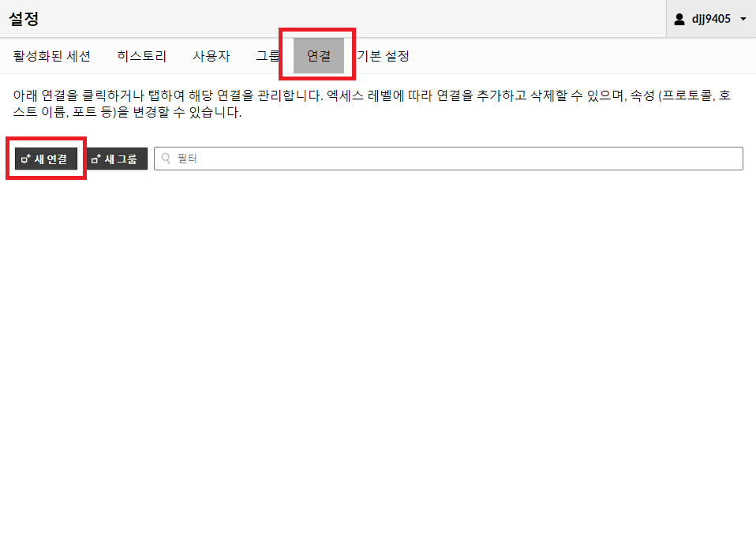
Task: Select the 연결 tab
Action: 319,56
